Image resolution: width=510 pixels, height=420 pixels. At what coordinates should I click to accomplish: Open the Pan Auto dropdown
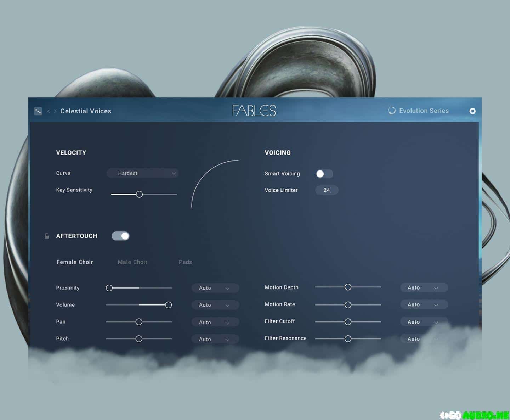[x=215, y=322]
